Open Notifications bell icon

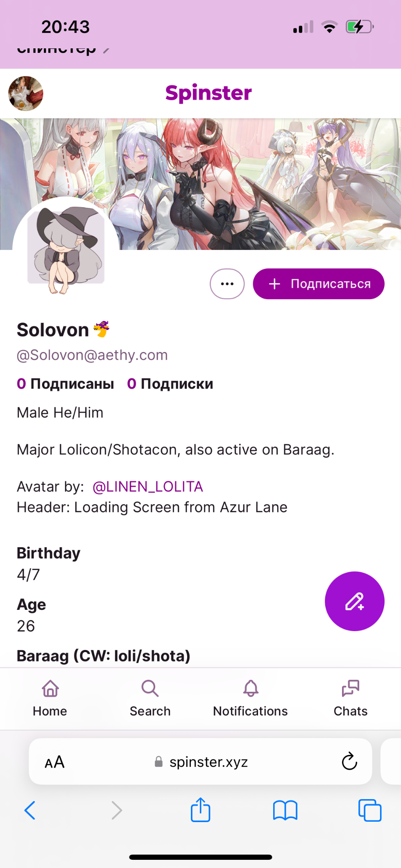(x=251, y=689)
